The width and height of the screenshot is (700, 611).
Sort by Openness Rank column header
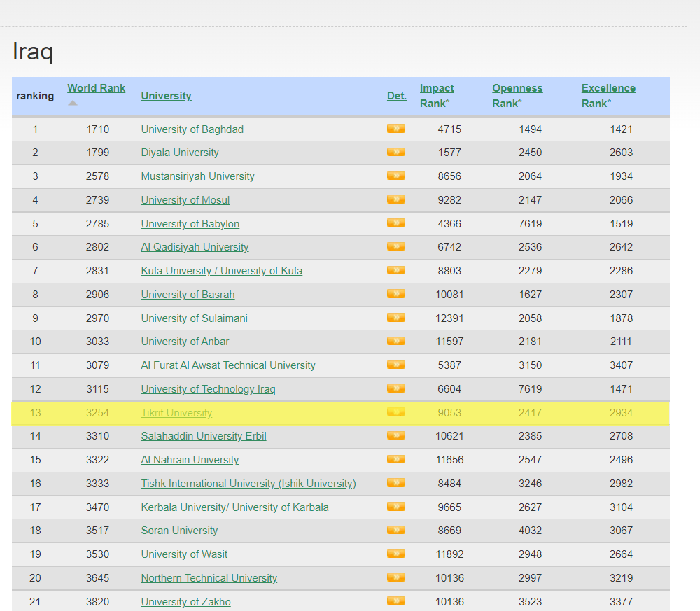[517, 96]
